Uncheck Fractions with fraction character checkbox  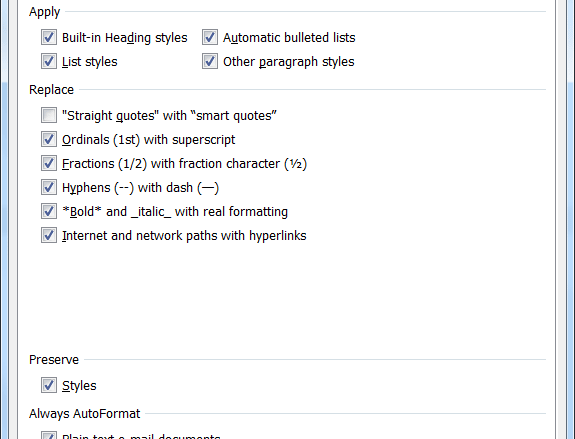tap(49, 163)
